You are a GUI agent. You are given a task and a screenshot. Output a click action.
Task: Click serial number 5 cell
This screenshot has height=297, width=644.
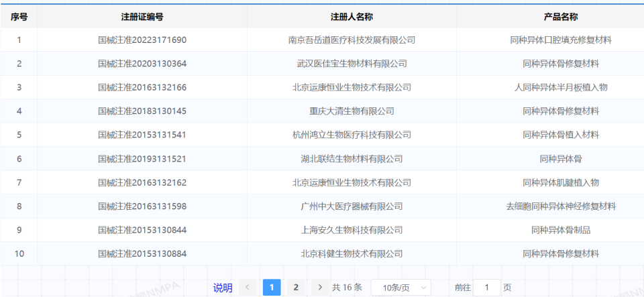click(19, 135)
